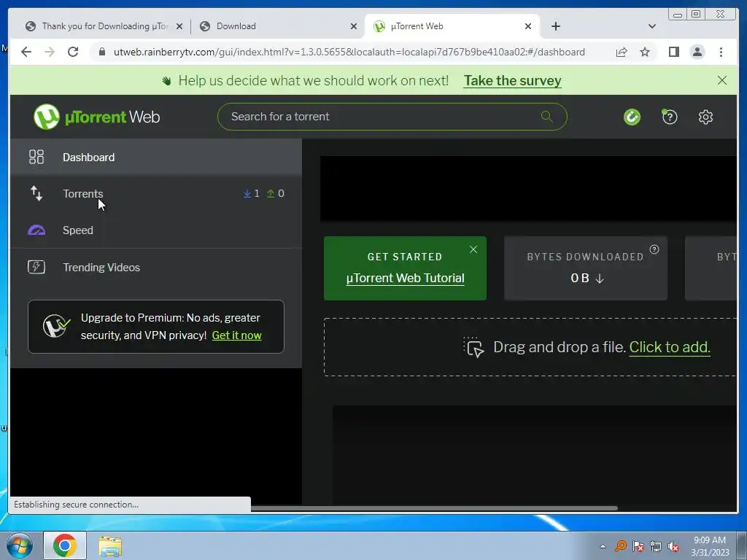Screen dimensions: 747x560
Task: Click the drag and drop file icon
Action: click(473, 347)
